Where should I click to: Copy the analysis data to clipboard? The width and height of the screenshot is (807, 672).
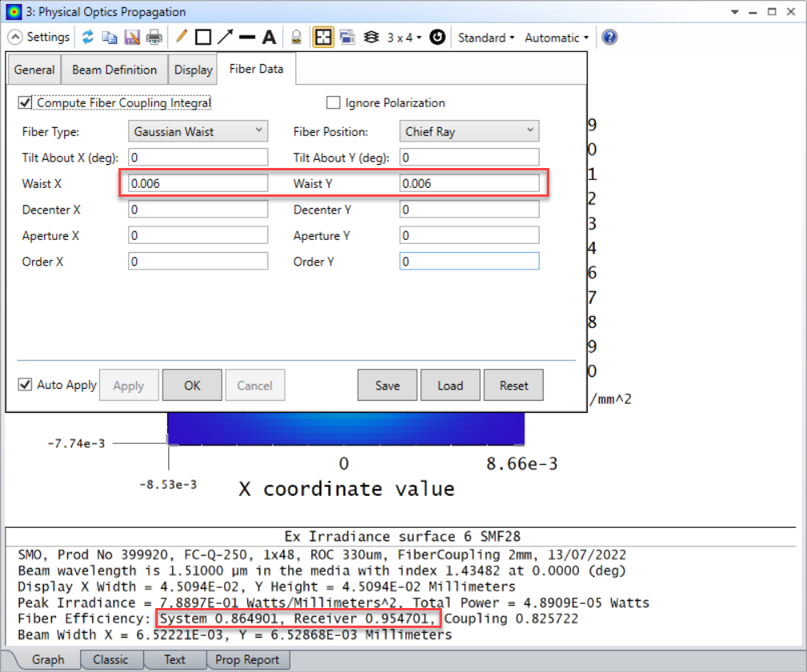click(x=110, y=36)
